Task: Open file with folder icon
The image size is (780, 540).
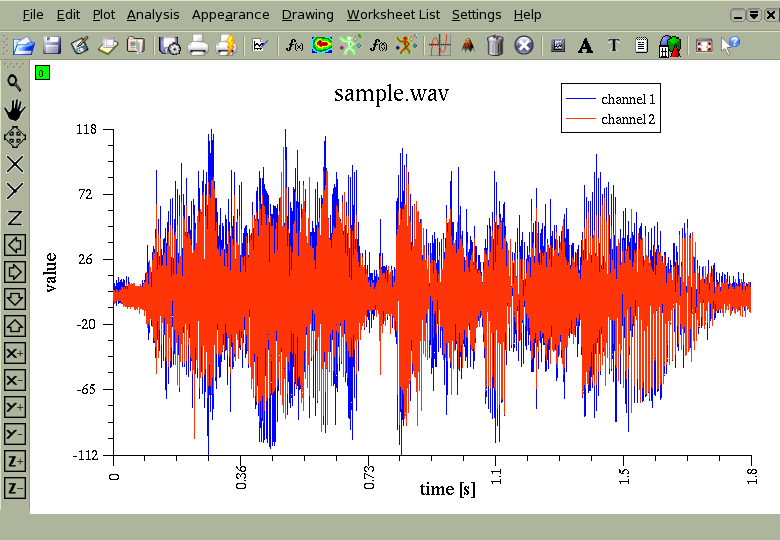Action: (23, 46)
